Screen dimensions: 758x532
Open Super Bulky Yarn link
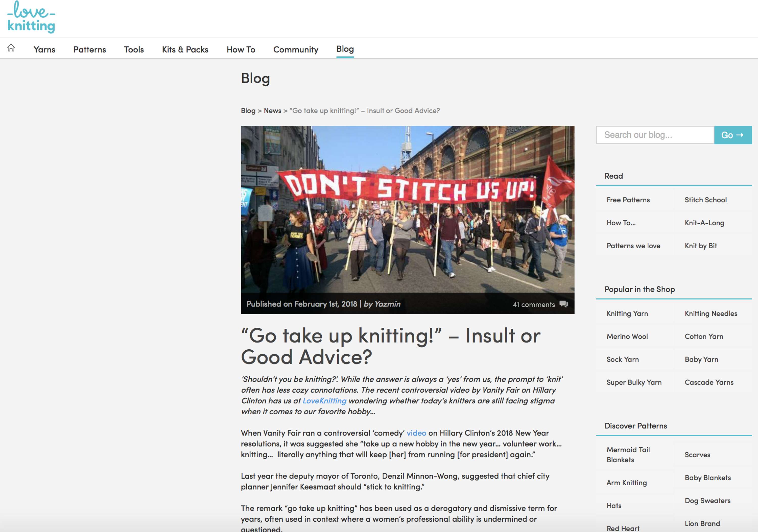pos(634,382)
